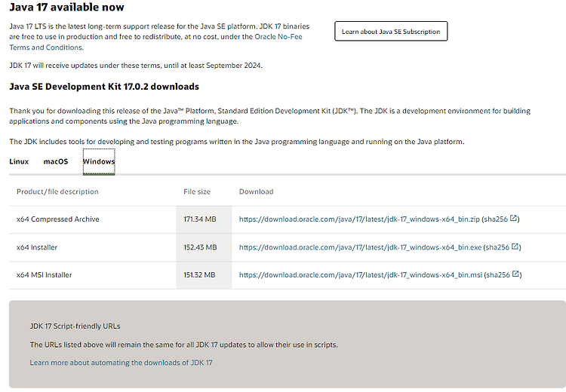Click the x64 MSI Installer row label

(x=44, y=275)
